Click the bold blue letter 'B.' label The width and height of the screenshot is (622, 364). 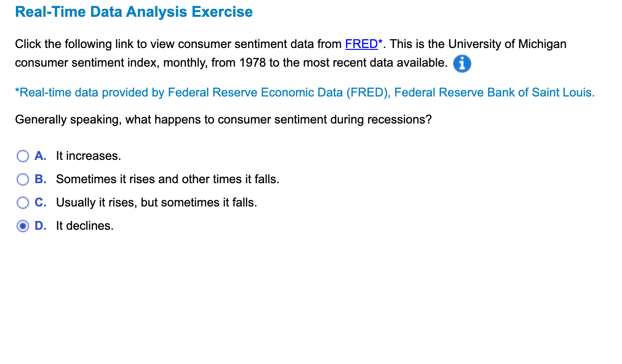[x=41, y=179]
